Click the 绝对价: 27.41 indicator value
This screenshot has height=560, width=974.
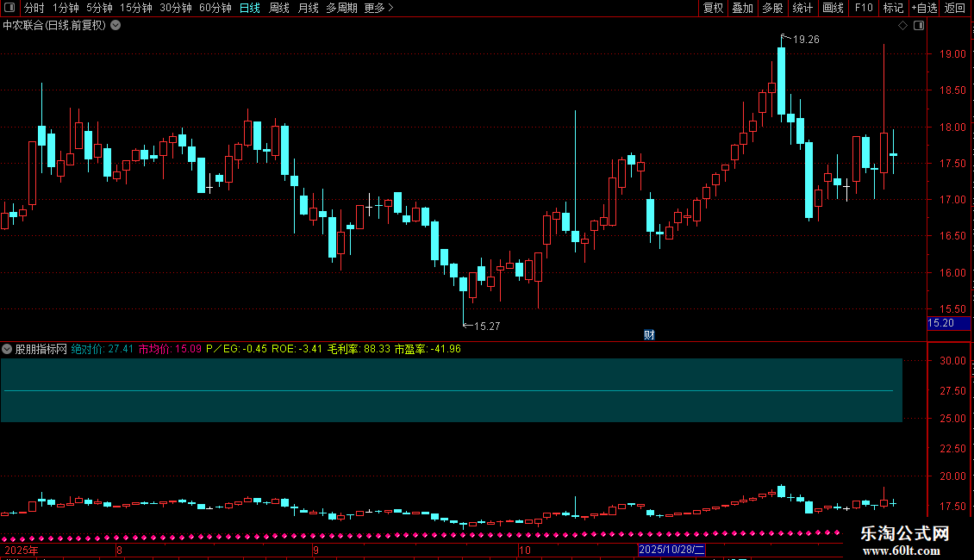pyautogui.click(x=103, y=349)
